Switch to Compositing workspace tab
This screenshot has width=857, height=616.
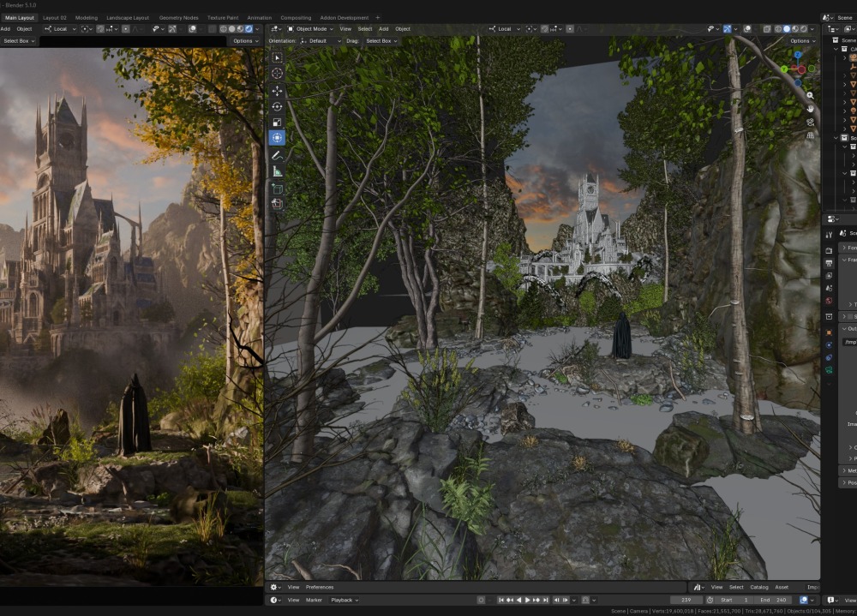click(296, 17)
